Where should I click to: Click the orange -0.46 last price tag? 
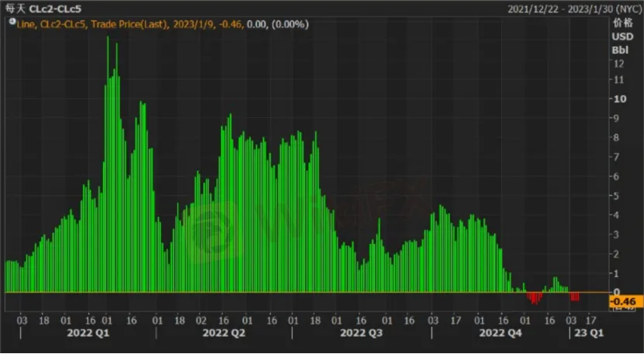coord(623,301)
